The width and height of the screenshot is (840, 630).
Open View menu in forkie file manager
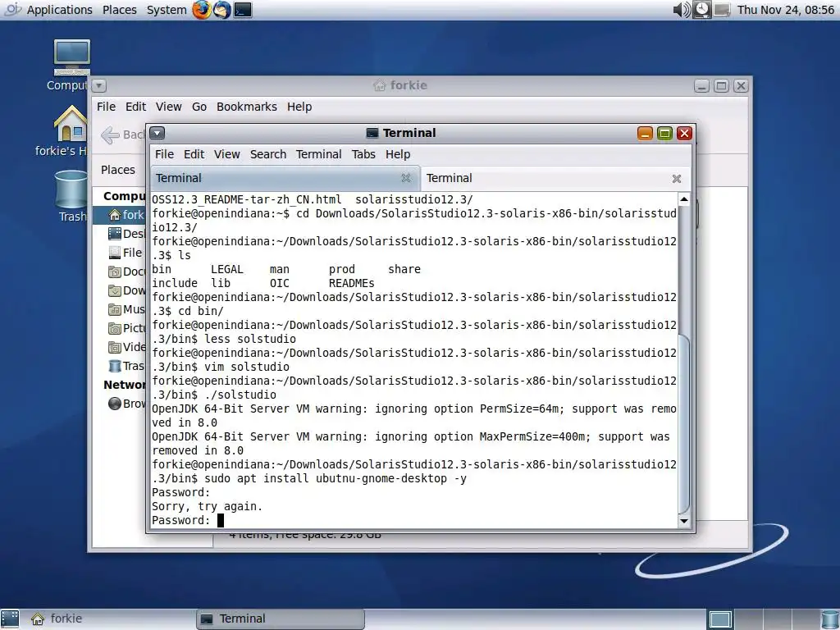pos(169,107)
